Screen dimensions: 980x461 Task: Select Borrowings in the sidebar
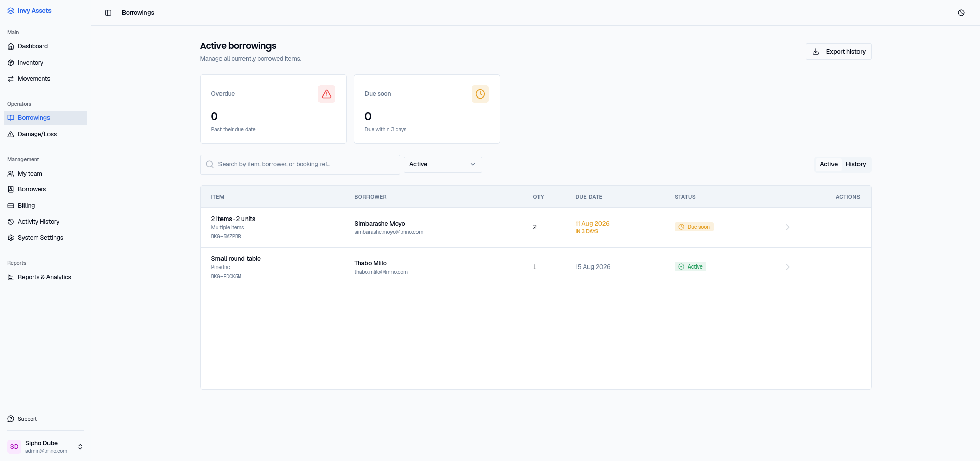45,118
